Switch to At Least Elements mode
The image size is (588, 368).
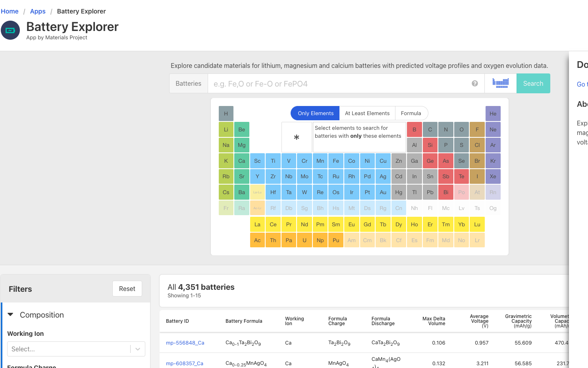(x=367, y=113)
